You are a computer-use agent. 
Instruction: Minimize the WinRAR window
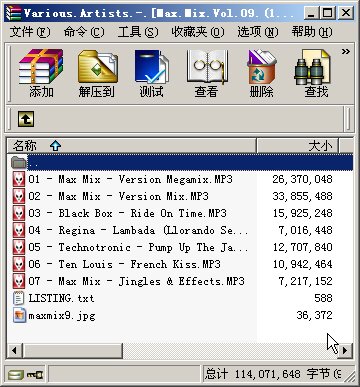tap(311, 13)
